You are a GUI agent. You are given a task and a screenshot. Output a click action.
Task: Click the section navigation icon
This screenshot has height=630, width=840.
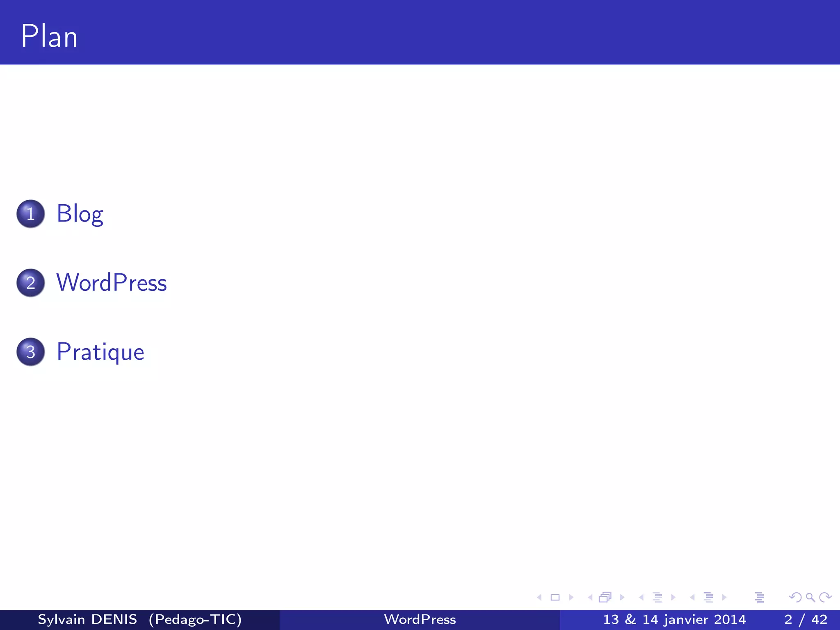pyautogui.click(x=708, y=598)
